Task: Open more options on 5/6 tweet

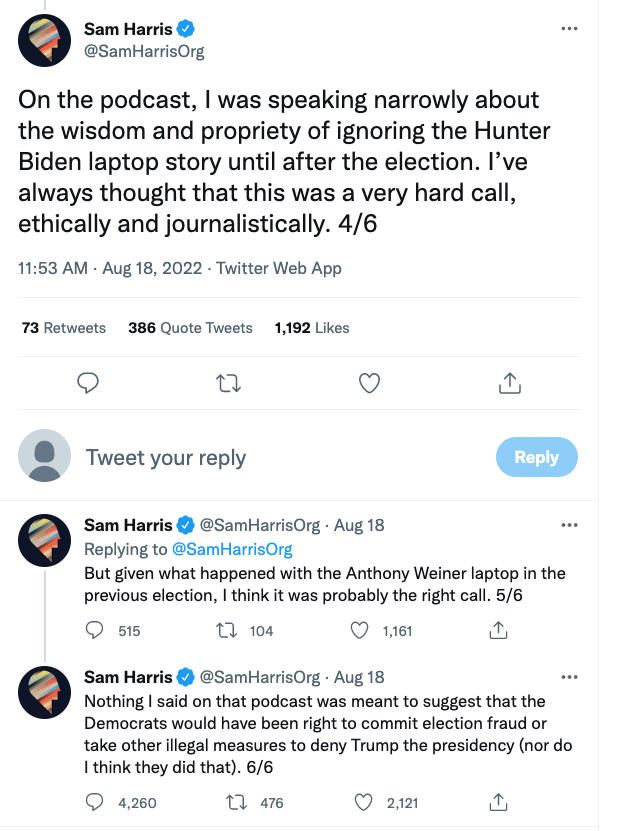Action: coord(570,525)
